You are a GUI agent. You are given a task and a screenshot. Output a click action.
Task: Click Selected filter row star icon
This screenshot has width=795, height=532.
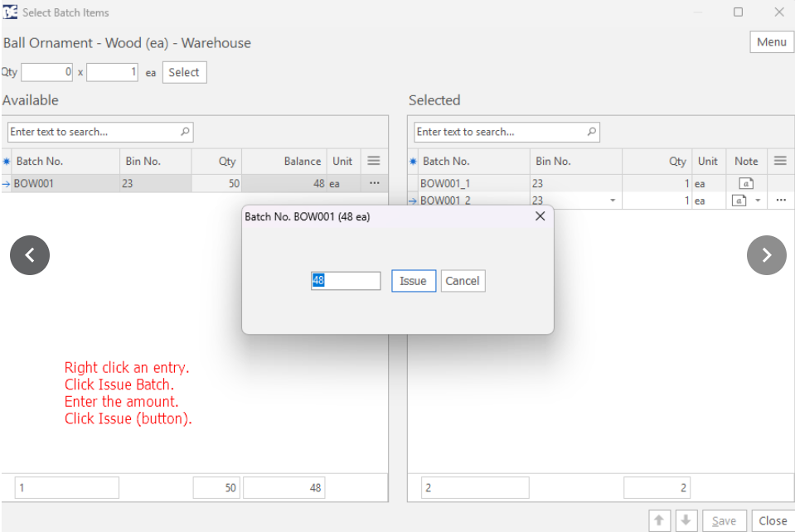pyautogui.click(x=413, y=161)
